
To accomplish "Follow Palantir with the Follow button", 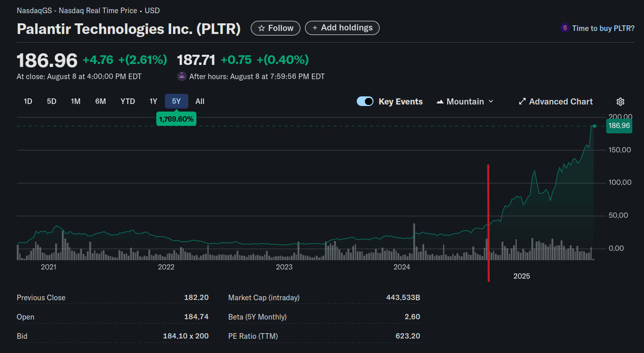I will 276,28.
